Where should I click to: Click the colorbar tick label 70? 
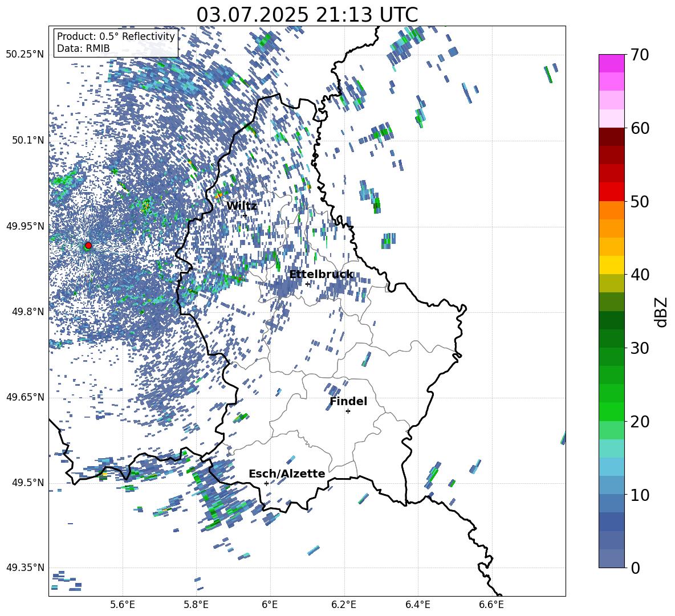[640, 55]
